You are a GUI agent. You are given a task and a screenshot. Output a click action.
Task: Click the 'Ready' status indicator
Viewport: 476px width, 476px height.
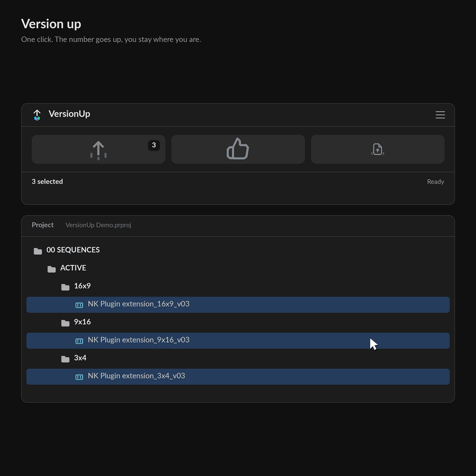[x=436, y=181]
